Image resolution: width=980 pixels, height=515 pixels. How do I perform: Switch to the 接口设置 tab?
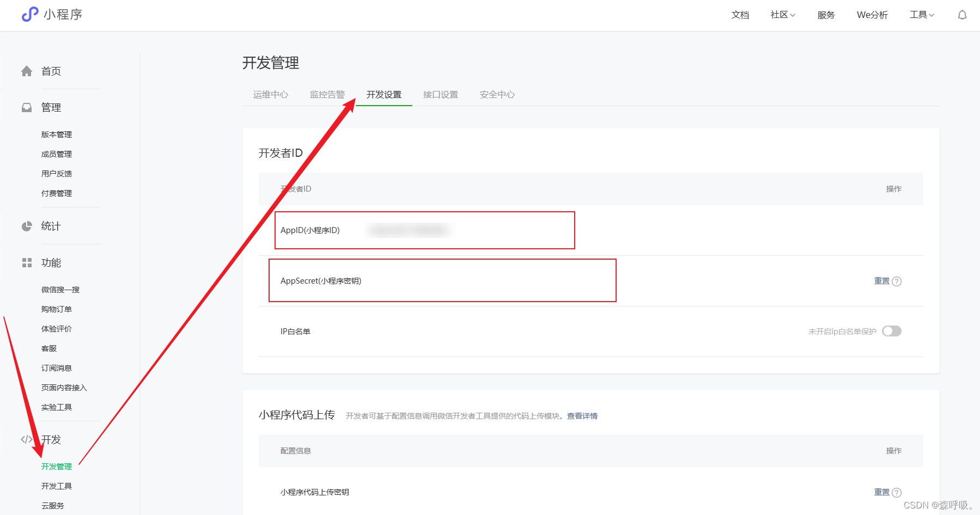(440, 94)
